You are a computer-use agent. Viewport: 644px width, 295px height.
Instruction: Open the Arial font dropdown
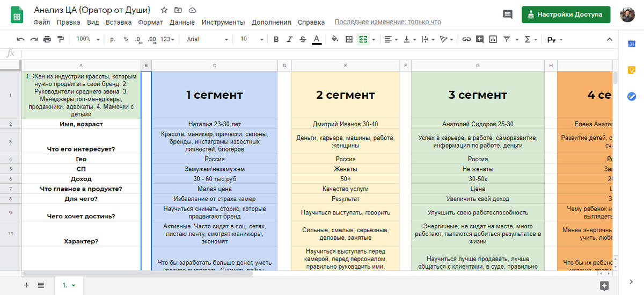208,39
